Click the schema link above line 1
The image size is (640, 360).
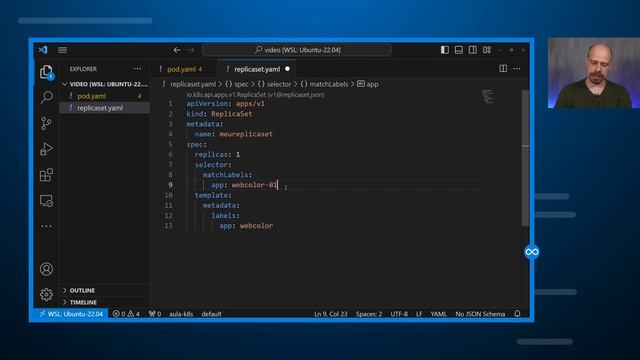[256, 94]
